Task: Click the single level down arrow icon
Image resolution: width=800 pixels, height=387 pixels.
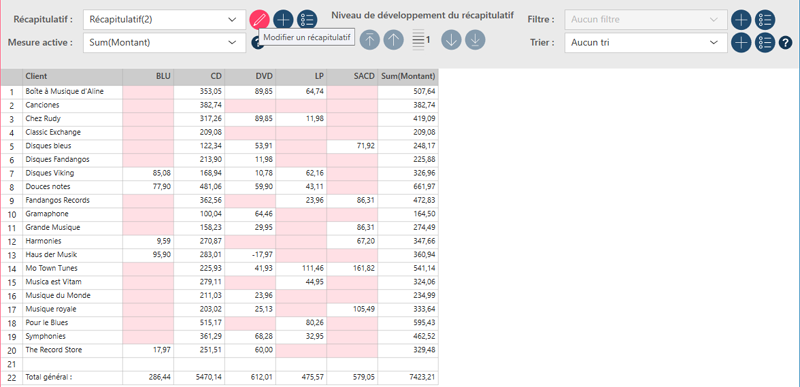Action: click(x=451, y=40)
